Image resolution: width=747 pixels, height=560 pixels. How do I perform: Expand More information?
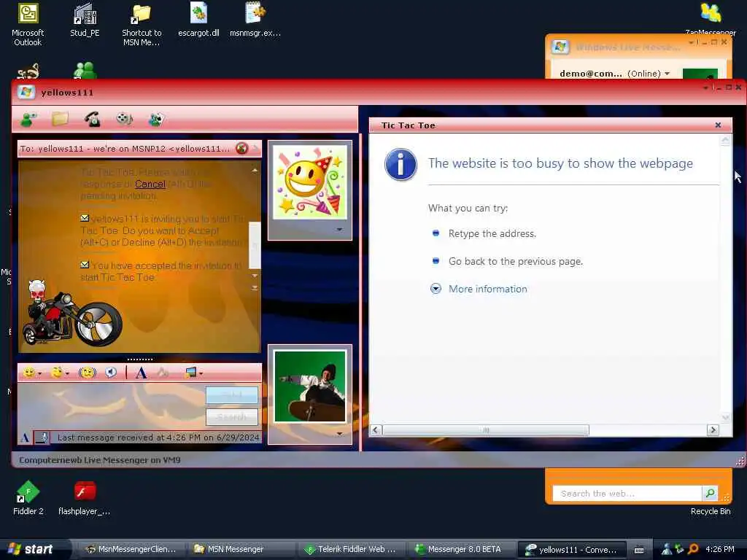point(436,289)
